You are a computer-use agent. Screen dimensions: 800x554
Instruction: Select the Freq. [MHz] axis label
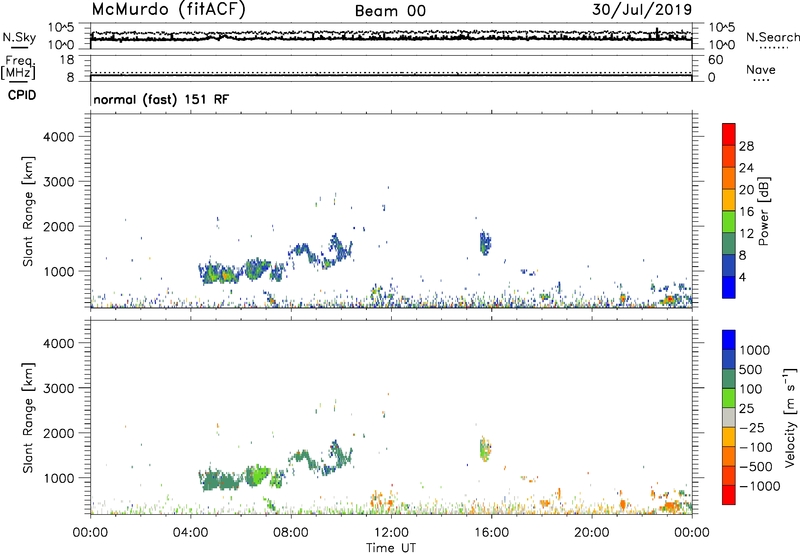pyautogui.click(x=18, y=68)
